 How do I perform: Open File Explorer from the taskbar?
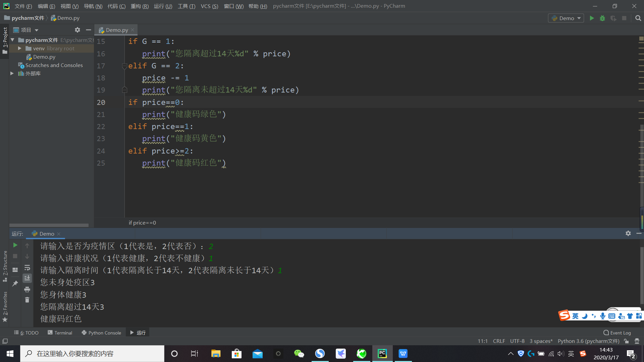coord(216,354)
